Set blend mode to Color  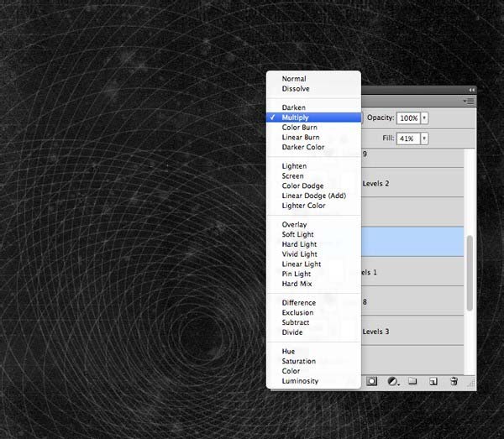tap(313, 371)
